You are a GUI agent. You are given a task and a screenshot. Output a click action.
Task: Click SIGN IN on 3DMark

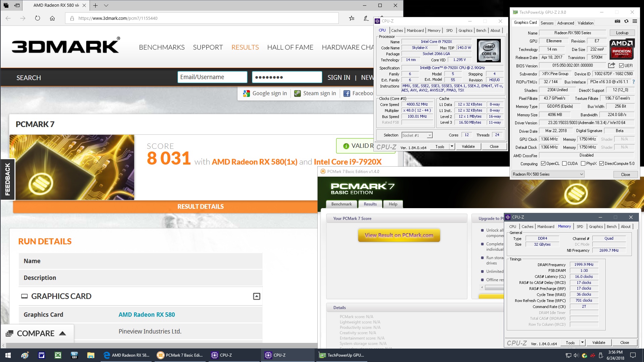click(339, 78)
